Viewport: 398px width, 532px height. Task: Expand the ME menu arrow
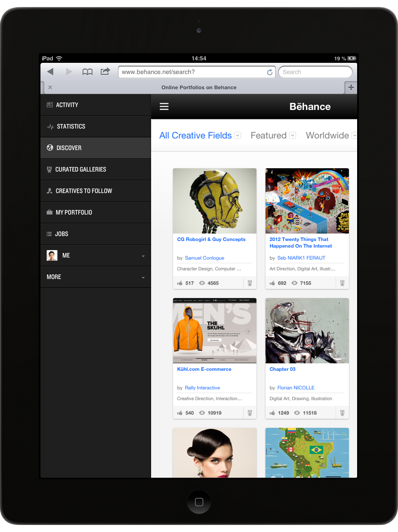click(143, 256)
